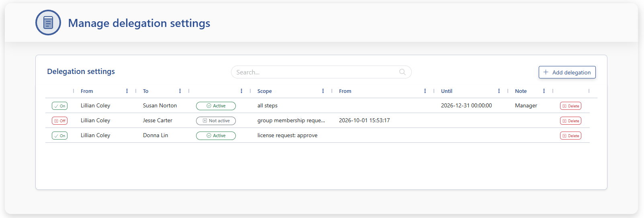Open column menu for To column
This screenshot has height=218, width=644.
point(180,91)
